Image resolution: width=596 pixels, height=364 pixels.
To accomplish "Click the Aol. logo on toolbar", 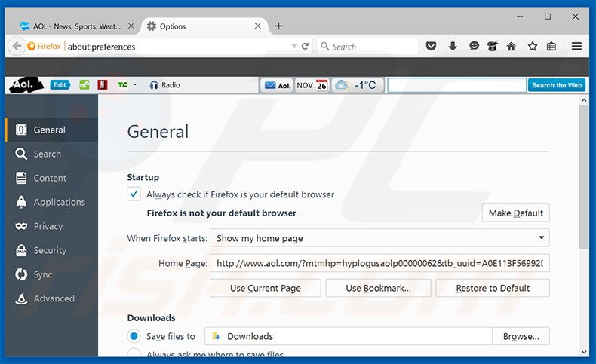I will (26, 84).
